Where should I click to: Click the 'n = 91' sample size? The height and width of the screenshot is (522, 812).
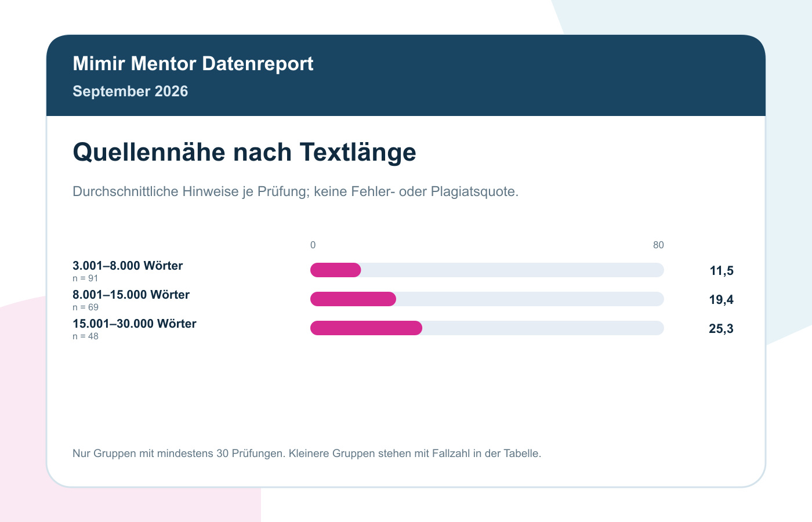tap(85, 278)
